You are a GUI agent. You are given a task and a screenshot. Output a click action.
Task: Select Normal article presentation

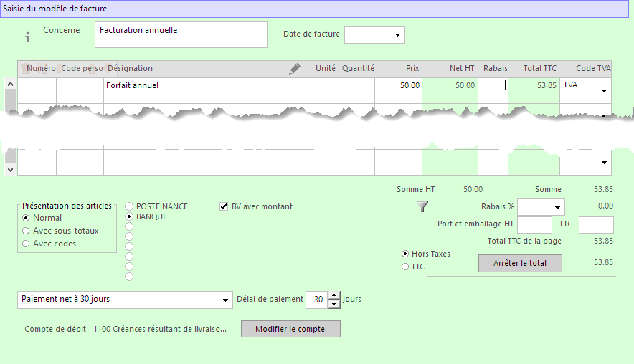pos(26,218)
